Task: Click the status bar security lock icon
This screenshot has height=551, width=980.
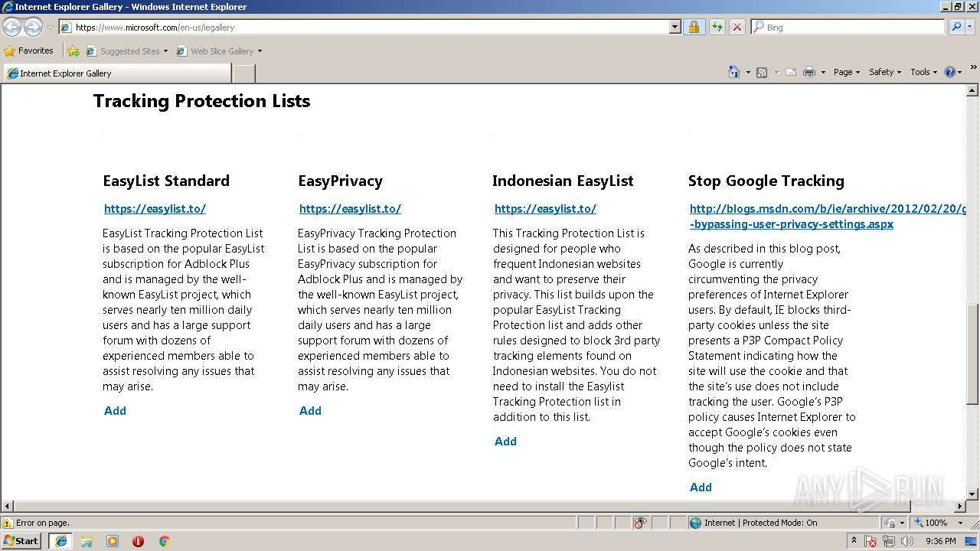Action: tap(890, 523)
